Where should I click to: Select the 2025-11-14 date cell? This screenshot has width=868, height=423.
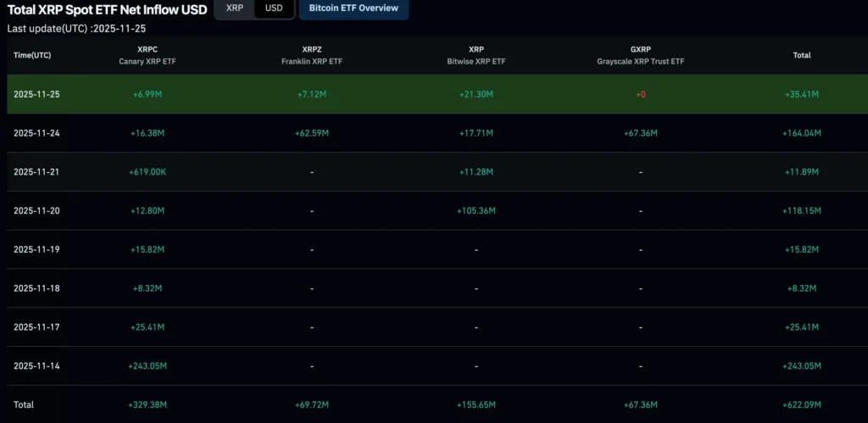pyautogui.click(x=36, y=366)
